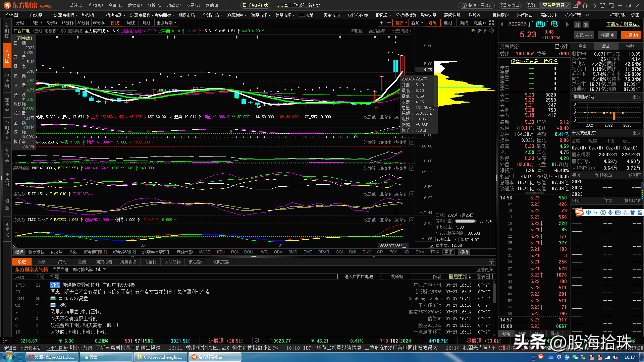
Task: Open the mail messages icon
Action: [576, 5]
